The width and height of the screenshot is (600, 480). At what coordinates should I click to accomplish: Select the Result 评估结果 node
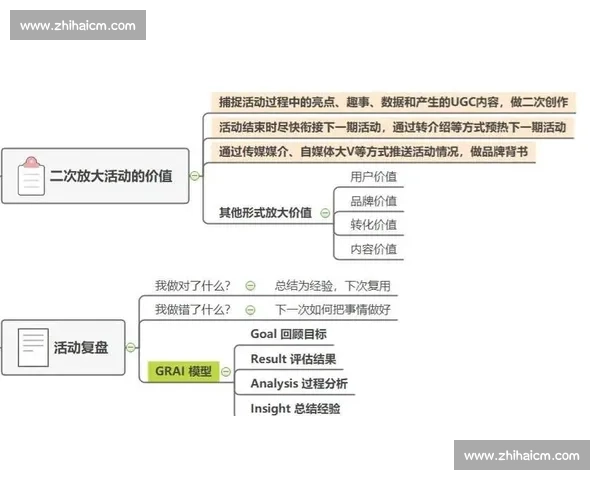pos(293,359)
